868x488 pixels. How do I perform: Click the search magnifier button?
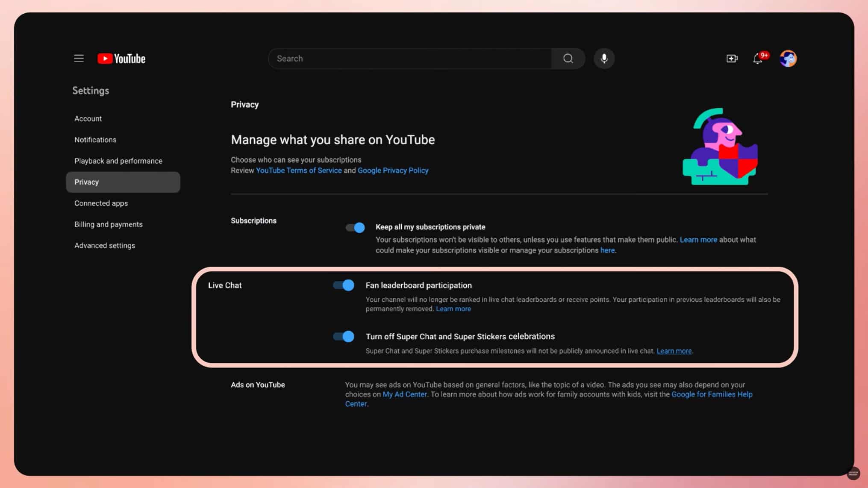coord(568,59)
